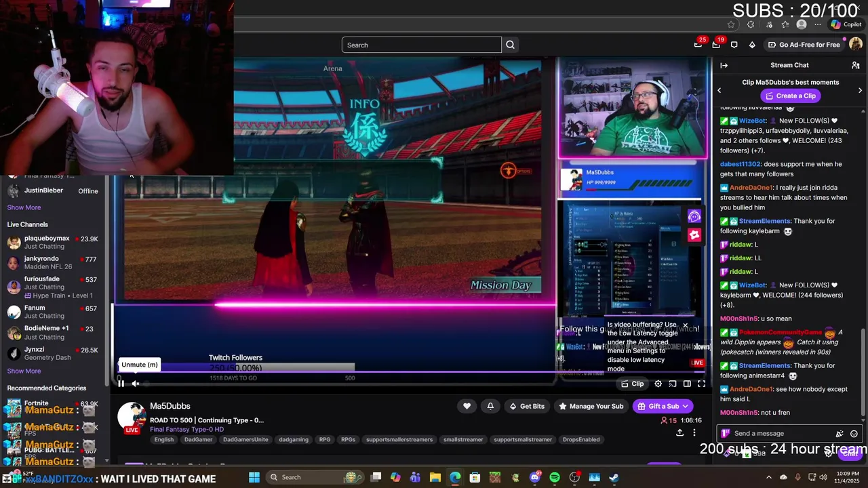Open File Explorer from the taskbar
The image size is (868, 488).
pos(435,477)
